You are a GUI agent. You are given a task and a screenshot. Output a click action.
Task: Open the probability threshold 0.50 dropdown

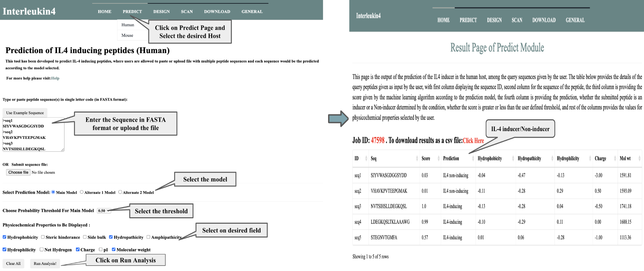pyautogui.click(x=104, y=211)
